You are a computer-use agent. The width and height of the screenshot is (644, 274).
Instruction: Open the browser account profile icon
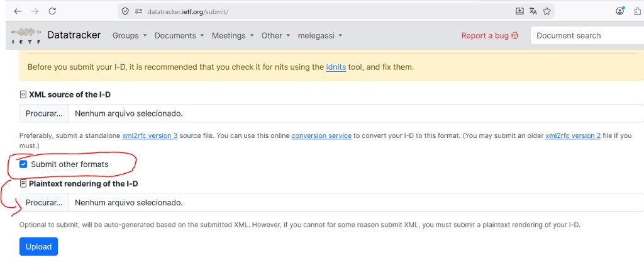[620, 11]
